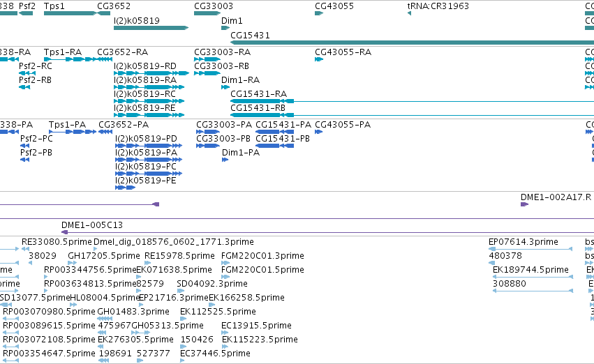
Task: Select EST EC37446.5prime label
Action: tap(215, 354)
